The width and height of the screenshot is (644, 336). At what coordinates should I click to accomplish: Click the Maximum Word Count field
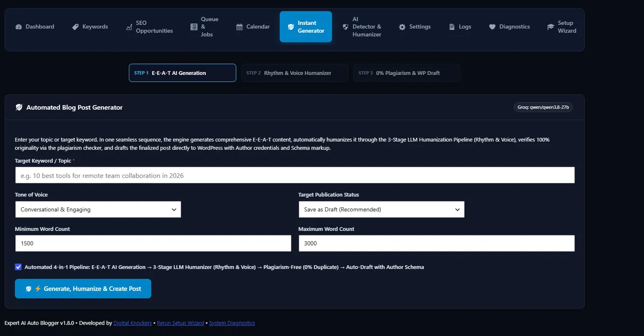point(437,243)
